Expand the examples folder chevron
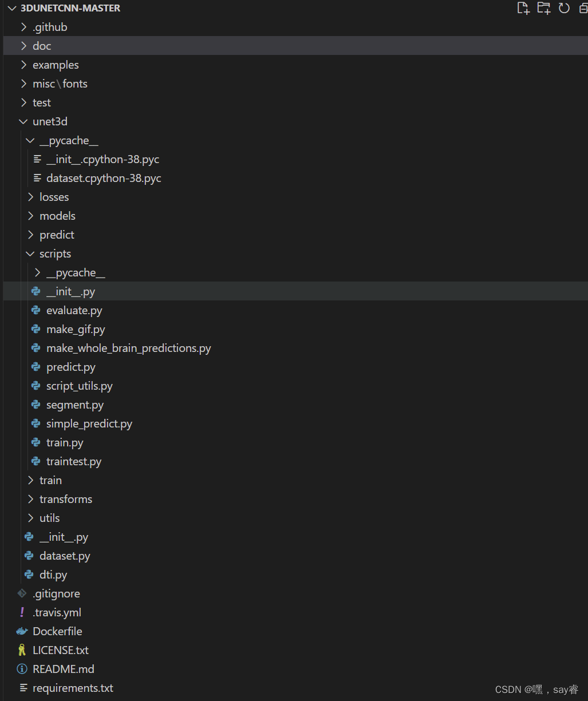Image resolution: width=588 pixels, height=701 pixels. coord(23,65)
